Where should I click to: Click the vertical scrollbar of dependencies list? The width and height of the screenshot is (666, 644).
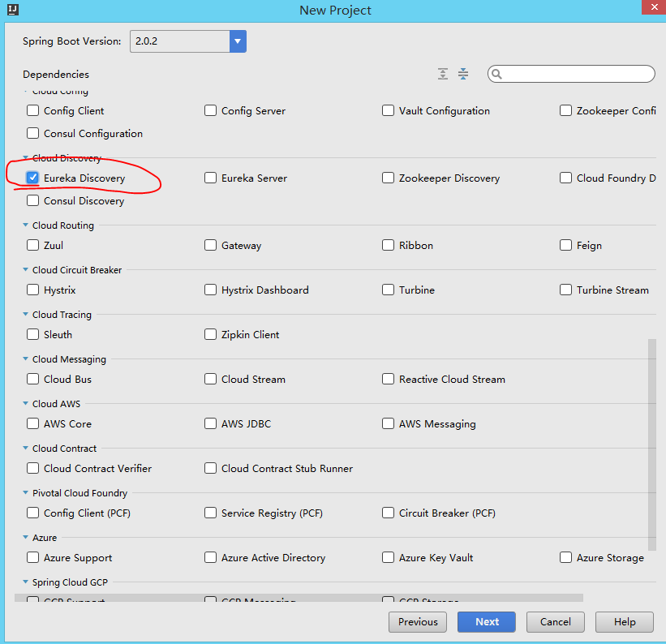click(652, 444)
